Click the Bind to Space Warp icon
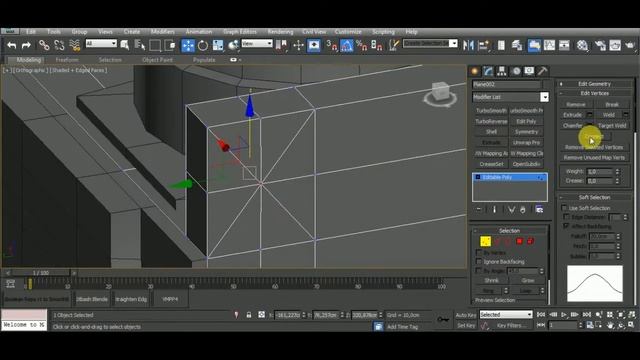 [x=75, y=45]
